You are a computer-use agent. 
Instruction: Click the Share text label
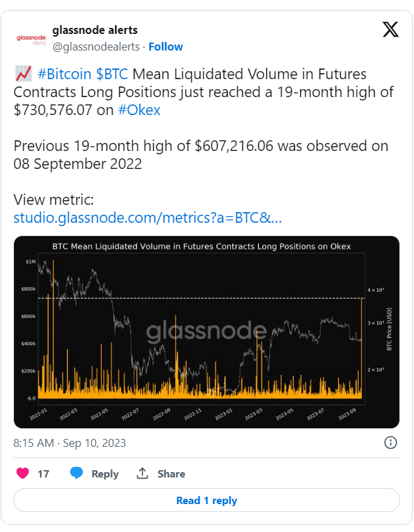pyautogui.click(x=171, y=474)
